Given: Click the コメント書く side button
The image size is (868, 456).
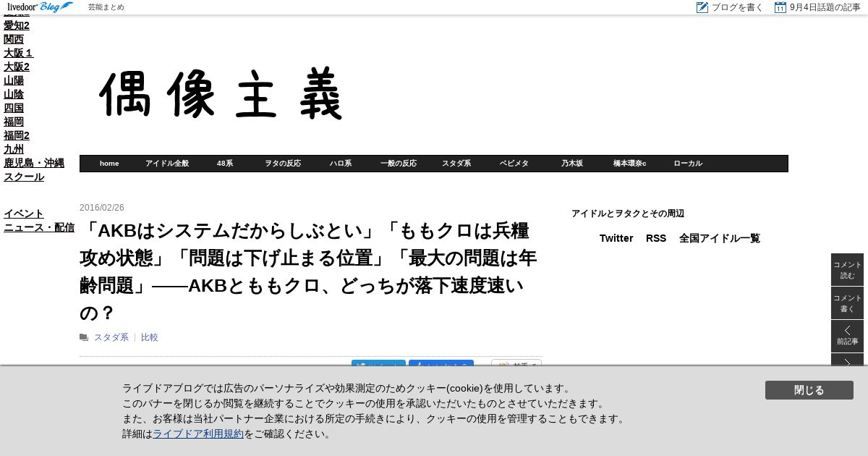Looking at the screenshot, I should click(x=847, y=303).
